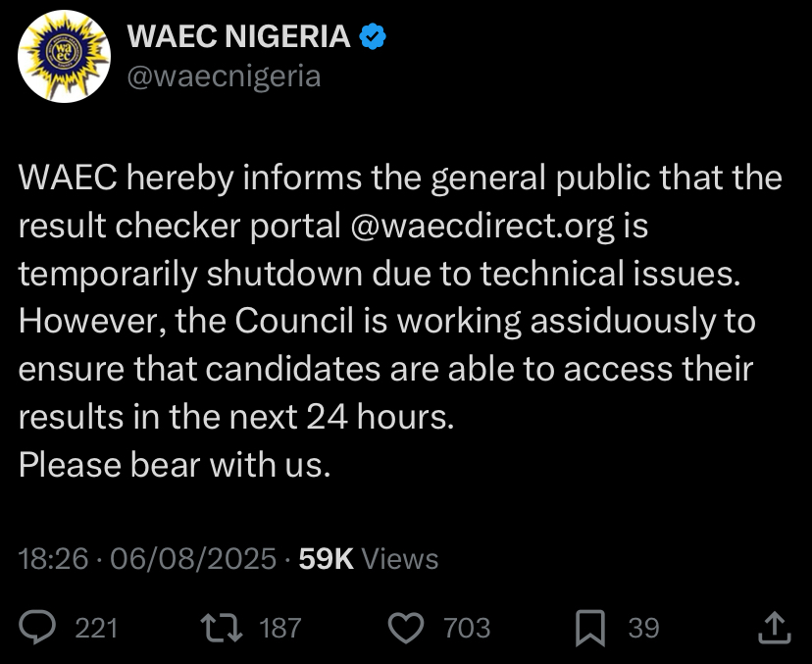The width and height of the screenshot is (812, 664).
Task: Click the 221 replies count
Action: click(x=96, y=628)
